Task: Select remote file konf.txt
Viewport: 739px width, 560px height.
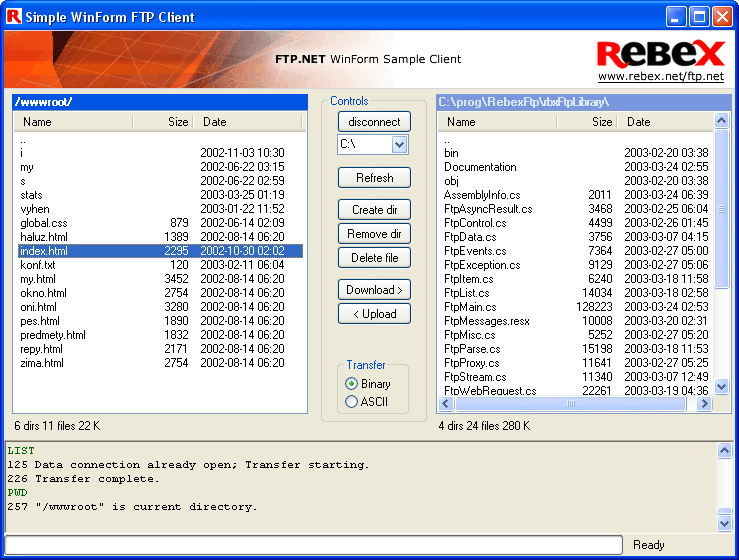Action: coord(38,265)
